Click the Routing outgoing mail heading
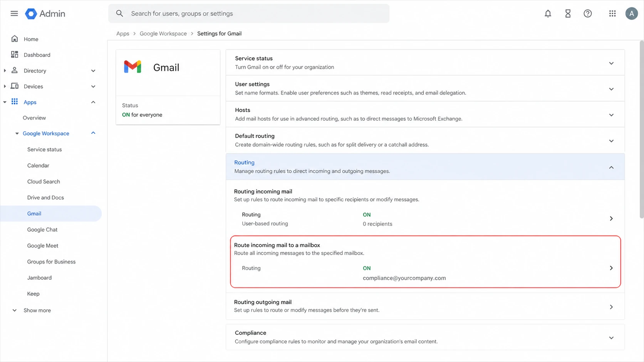 (263, 302)
